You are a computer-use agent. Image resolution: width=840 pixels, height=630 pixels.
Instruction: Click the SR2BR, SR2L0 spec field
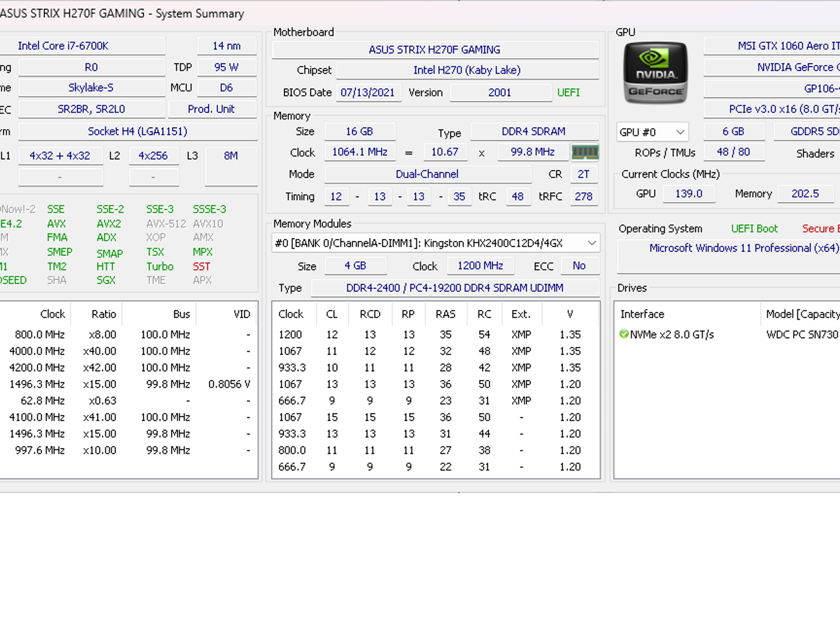point(91,109)
